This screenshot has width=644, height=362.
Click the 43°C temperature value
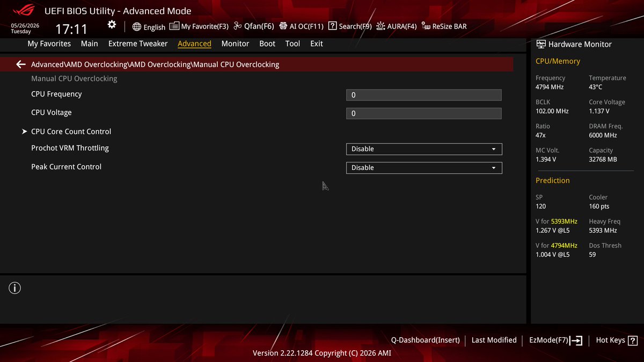[x=596, y=87]
